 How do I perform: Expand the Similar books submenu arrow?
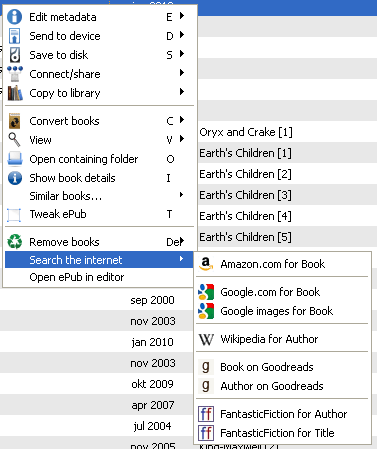(181, 195)
